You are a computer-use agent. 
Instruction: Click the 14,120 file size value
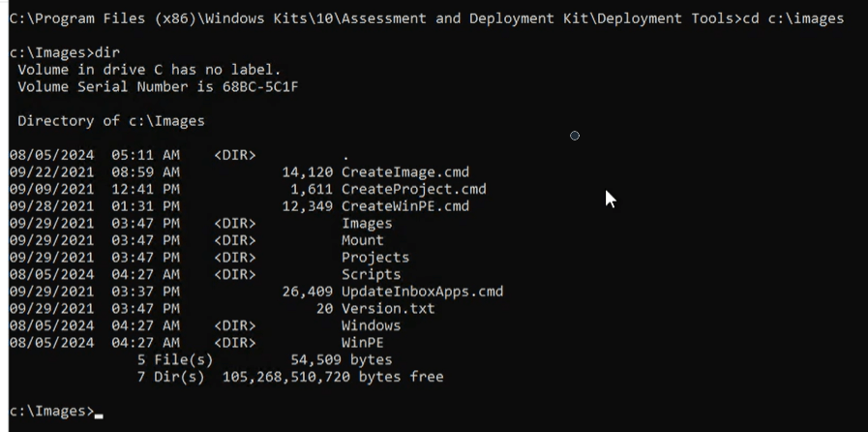pyautogui.click(x=308, y=172)
